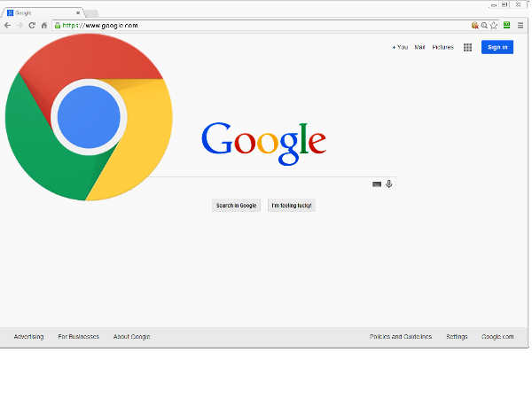Open the Pictures link

[x=442, y=47]
